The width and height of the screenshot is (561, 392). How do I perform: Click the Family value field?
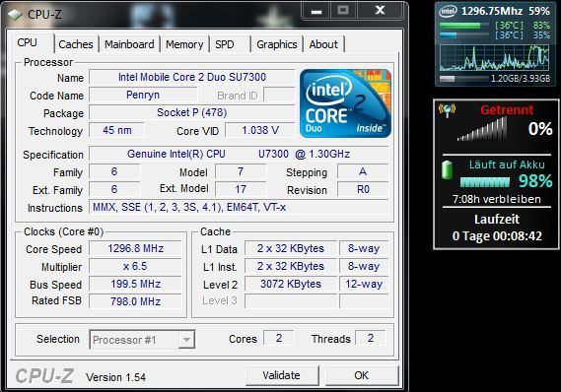click(x=114, y=171)
